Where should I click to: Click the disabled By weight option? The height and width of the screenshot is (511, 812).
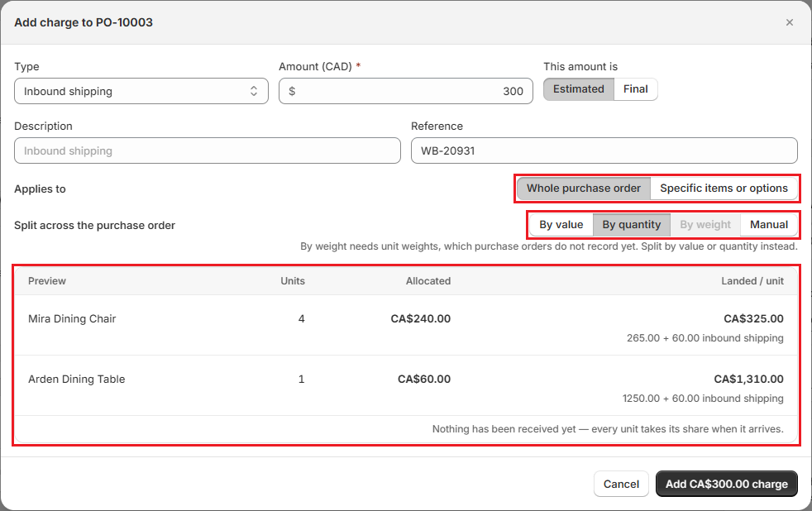tap(705, 225)
